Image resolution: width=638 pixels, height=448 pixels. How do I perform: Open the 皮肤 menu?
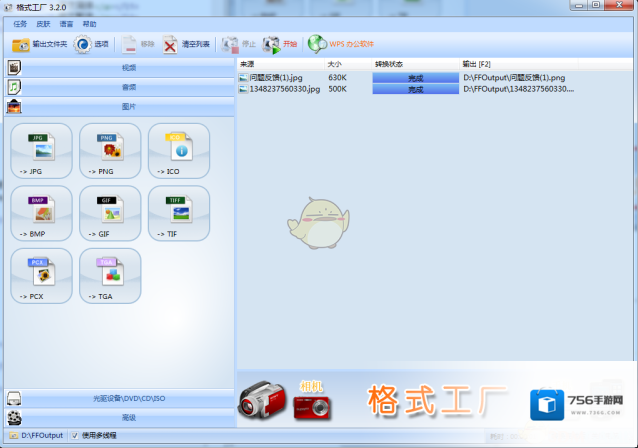[43, 23]
